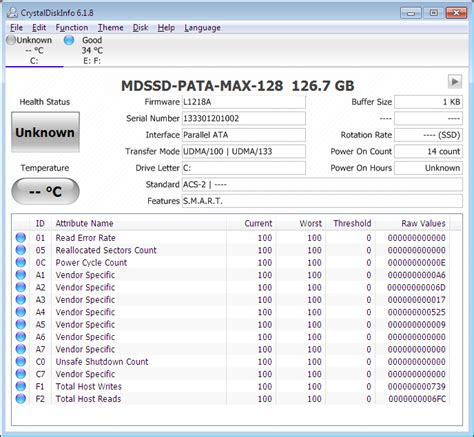Select the Power Cycle Count text
This screenshot has width=474, height=437.
91,263
